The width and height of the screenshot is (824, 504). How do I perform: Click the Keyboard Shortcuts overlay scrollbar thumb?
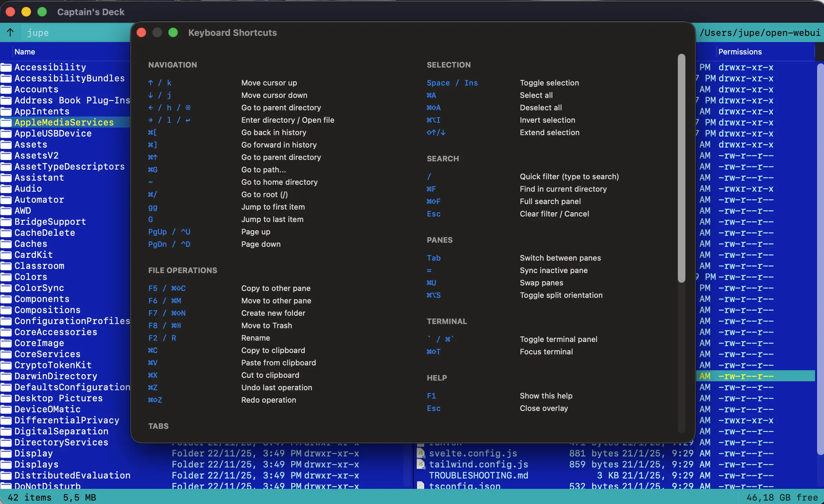coord(681,168)
